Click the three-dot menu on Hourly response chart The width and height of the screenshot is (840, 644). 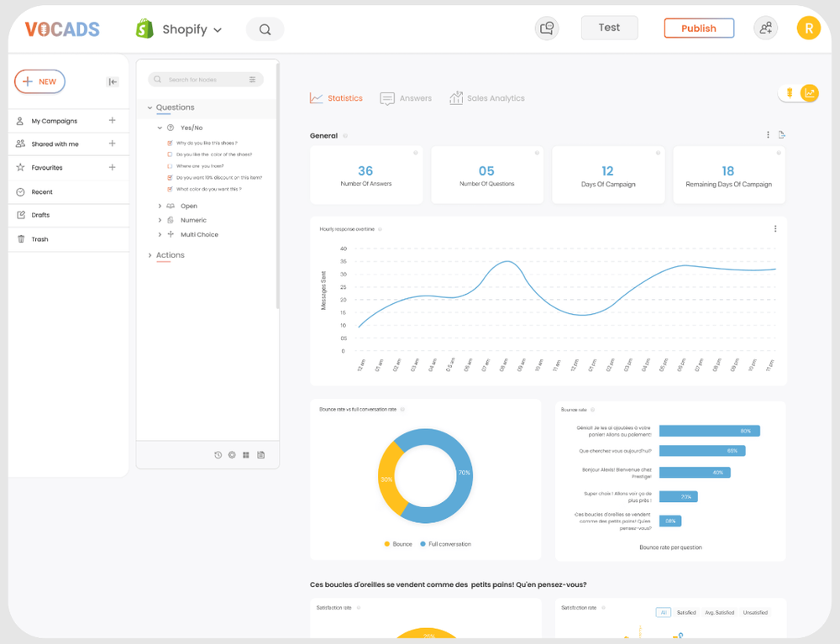click(x=775, y=228)
